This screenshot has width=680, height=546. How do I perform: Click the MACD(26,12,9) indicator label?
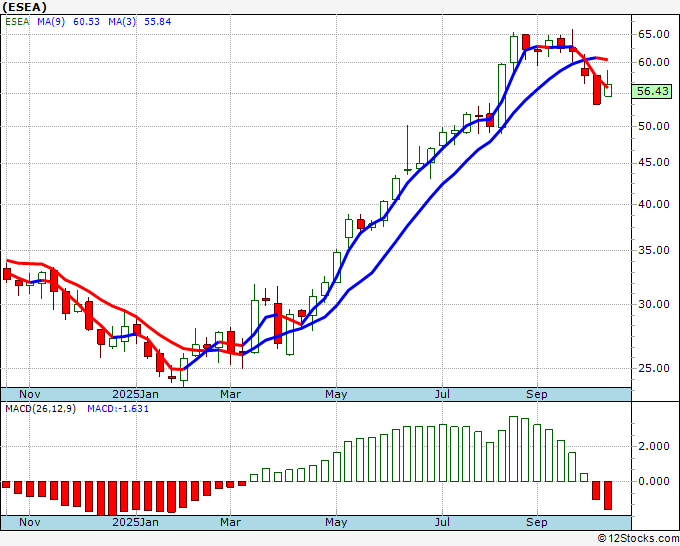[40, 409]
